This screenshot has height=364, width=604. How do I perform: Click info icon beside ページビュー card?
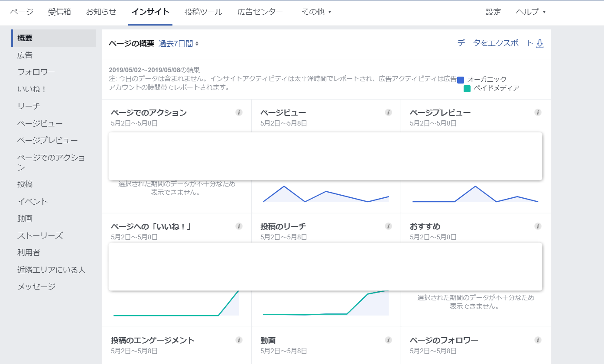tap(388, 113)
